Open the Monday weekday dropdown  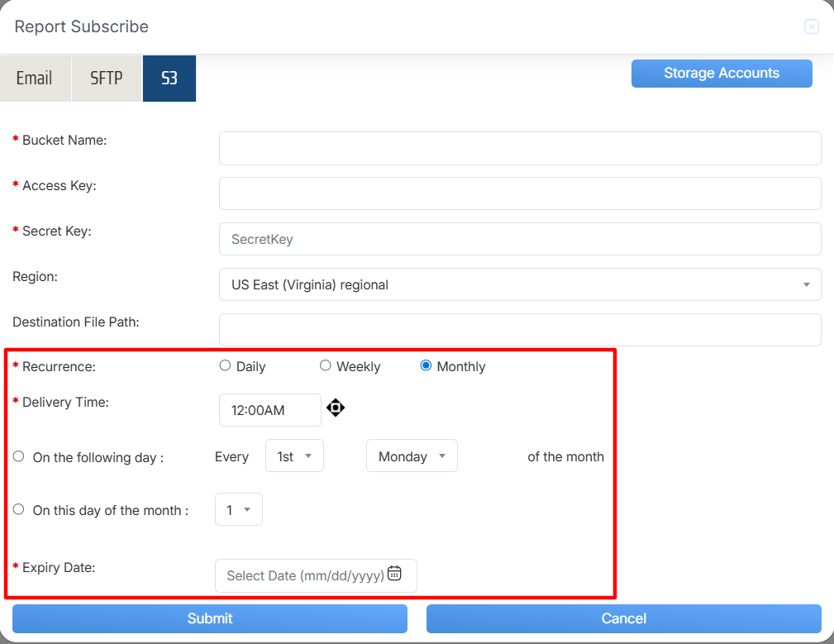[412, 456]
